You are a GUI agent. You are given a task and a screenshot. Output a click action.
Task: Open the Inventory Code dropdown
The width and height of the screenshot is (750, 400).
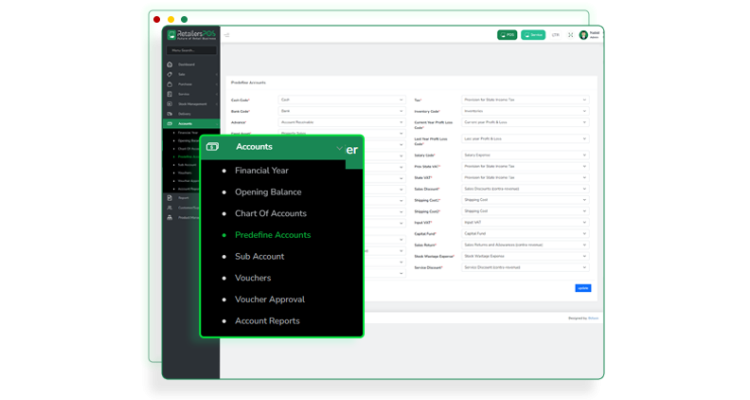525,111
